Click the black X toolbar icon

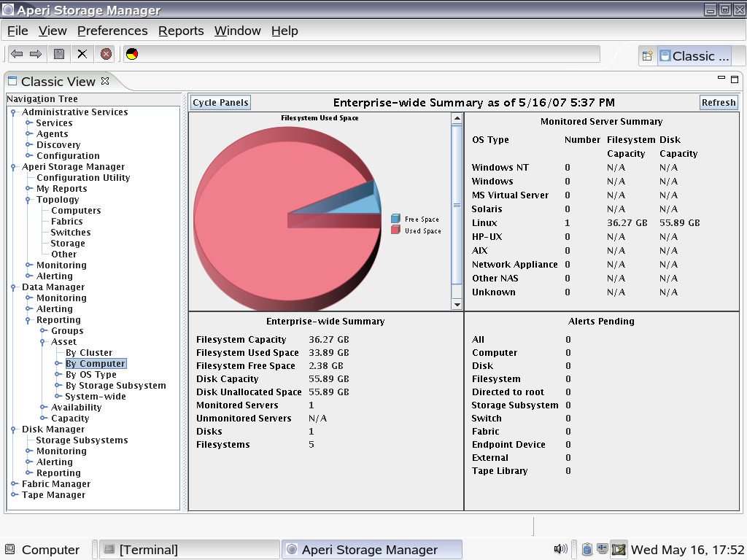click(82, 54)
